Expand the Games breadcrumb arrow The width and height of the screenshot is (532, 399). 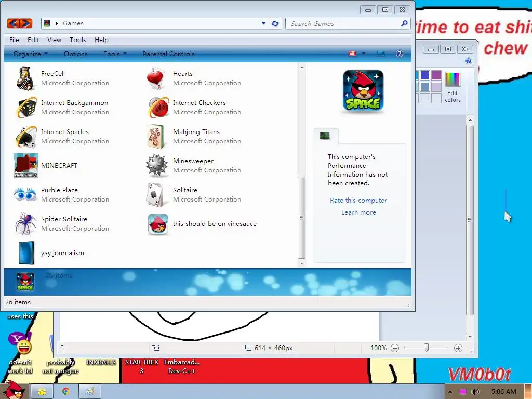56,23
